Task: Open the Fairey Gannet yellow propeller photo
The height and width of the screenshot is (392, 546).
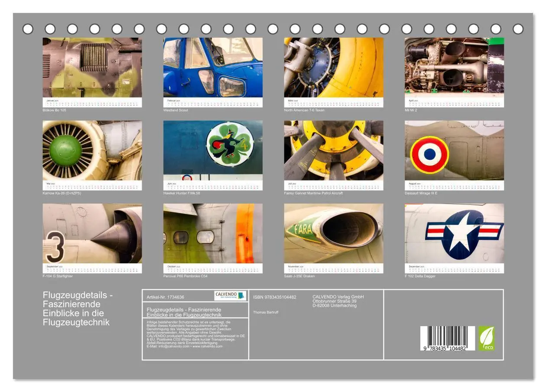Action: 334,150
